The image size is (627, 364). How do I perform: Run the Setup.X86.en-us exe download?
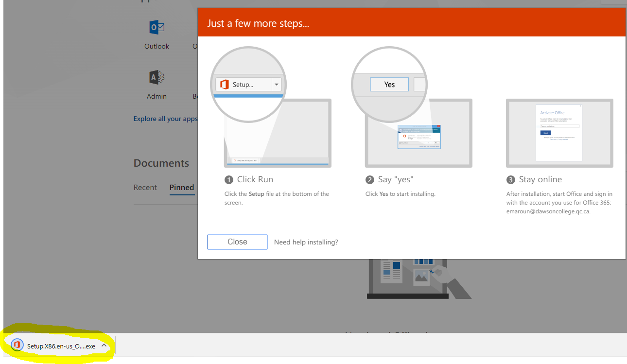click(x=61, y=346)
